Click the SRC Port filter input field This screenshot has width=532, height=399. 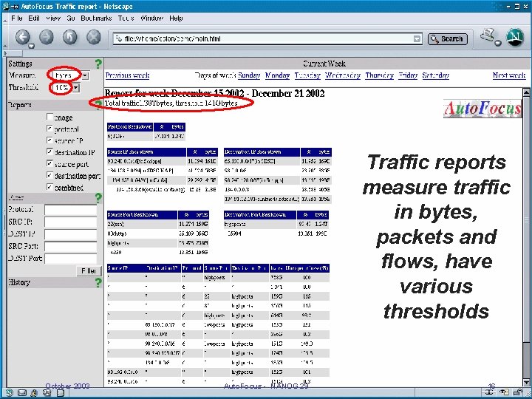(x=71, y=247)
